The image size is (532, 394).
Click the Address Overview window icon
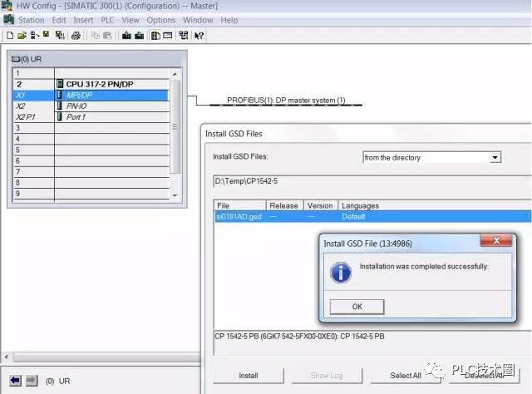[168, 35]
